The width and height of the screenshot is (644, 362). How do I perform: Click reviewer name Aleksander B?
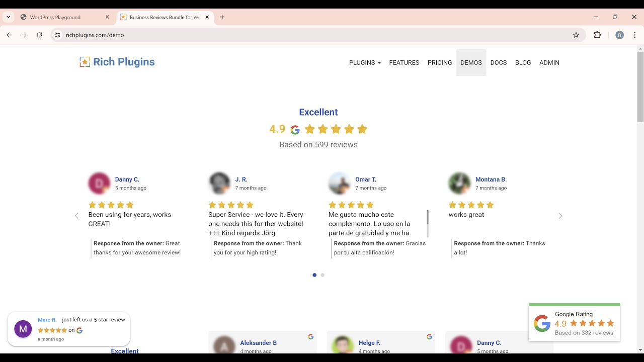(259, 343)
